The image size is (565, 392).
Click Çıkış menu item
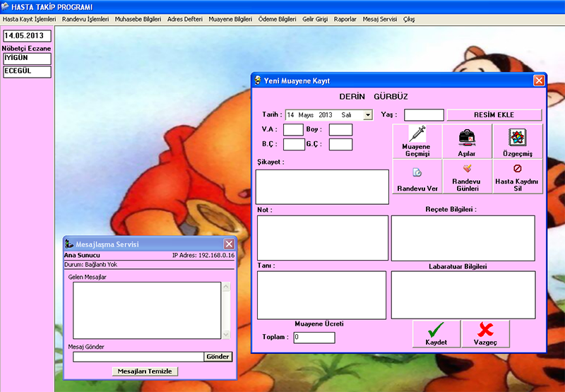pyautogui.click(x=409, y=19)
